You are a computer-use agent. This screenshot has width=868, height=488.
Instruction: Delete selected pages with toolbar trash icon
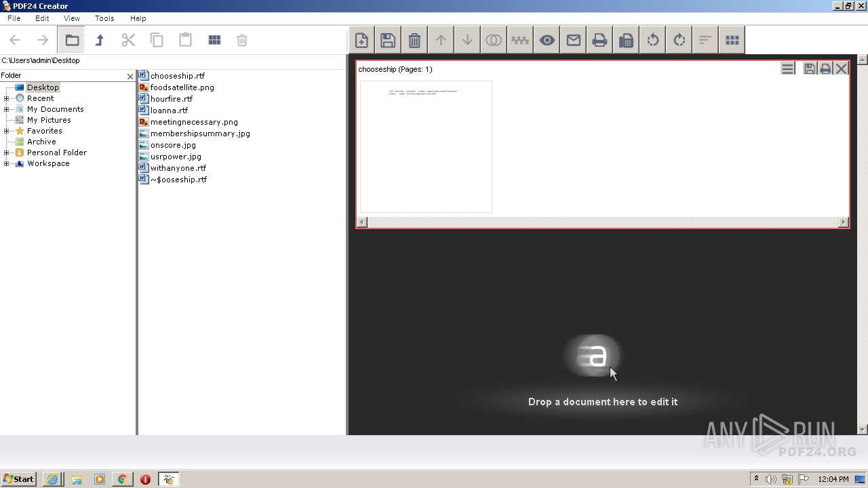point(414,40)
